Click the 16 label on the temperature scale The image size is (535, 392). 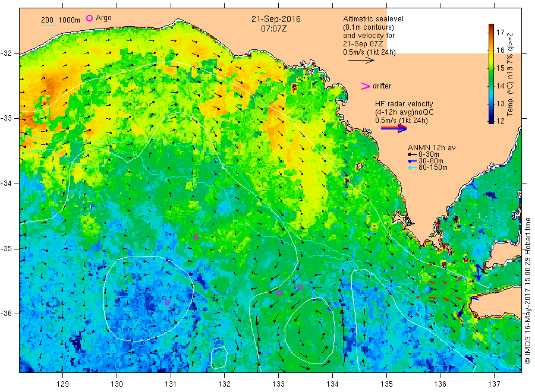[x=500, y=50]
